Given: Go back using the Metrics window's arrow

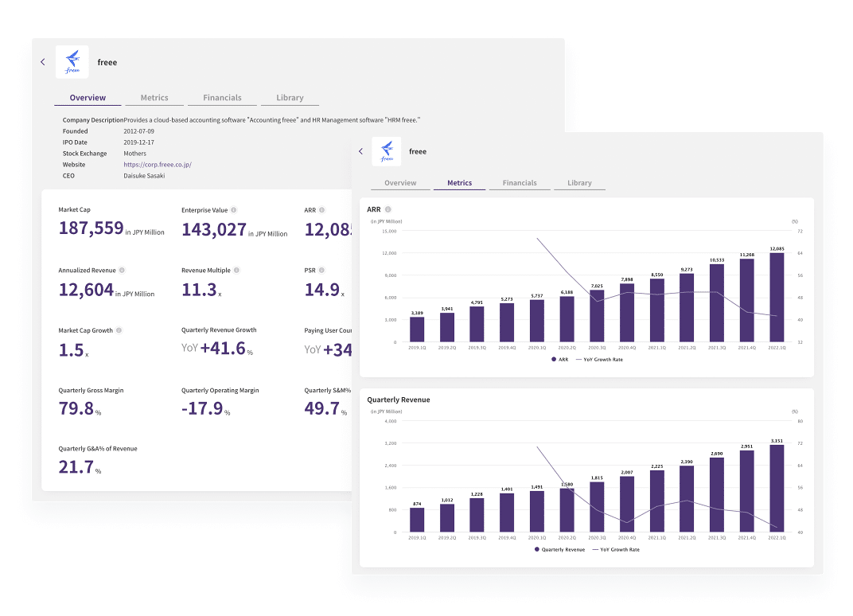Looking at the screenshot, I should [x=360, y=151].
